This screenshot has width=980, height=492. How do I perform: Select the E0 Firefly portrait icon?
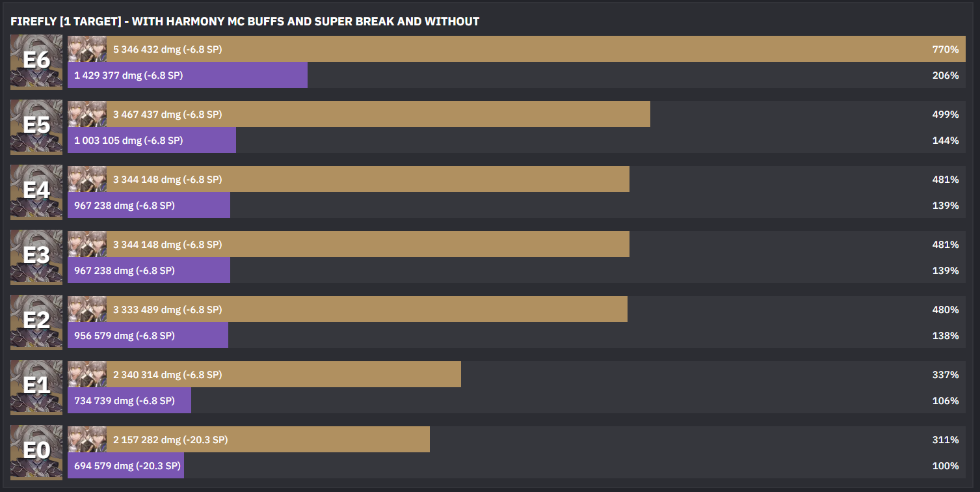coord(36,452)
